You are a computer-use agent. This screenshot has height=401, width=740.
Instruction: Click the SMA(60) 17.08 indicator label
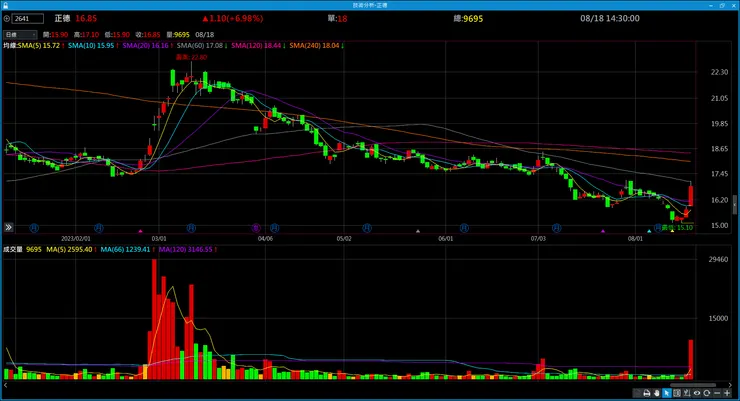200,46
